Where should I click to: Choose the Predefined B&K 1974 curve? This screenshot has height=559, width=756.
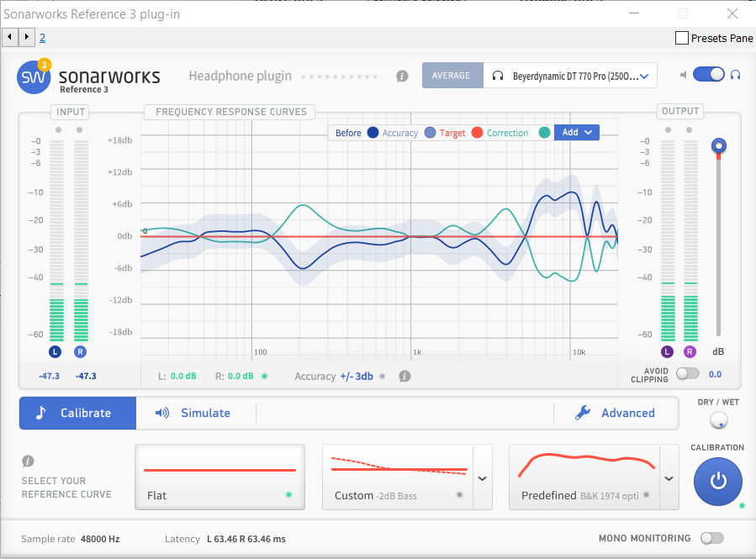584,477
